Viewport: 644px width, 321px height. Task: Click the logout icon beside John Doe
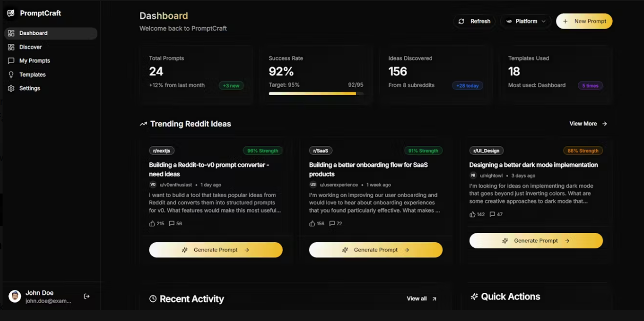point(87,296)
